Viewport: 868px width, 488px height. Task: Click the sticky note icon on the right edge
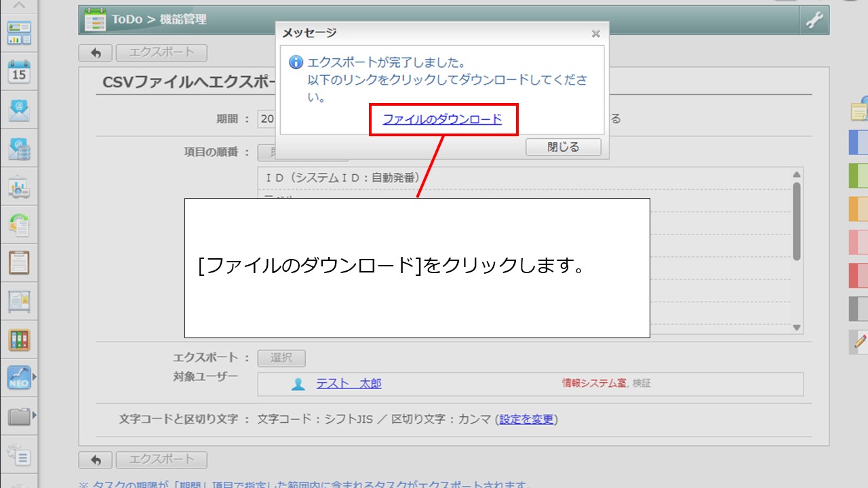(859, 108)
